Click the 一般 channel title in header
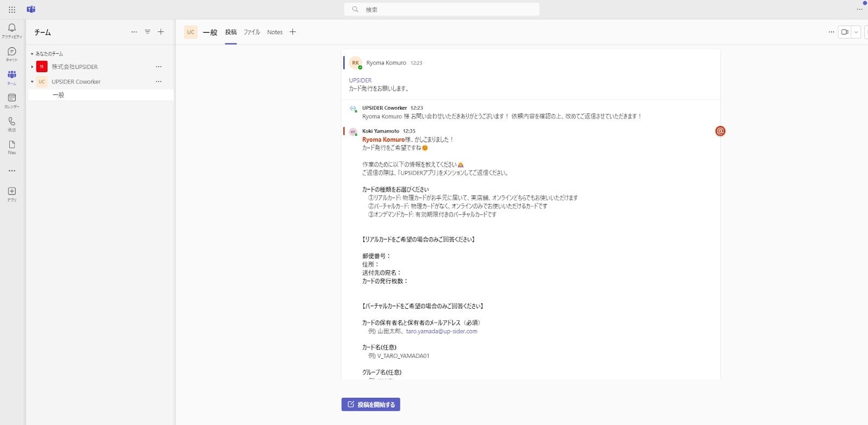Screen dimensions: 868x425 point(210,32)
